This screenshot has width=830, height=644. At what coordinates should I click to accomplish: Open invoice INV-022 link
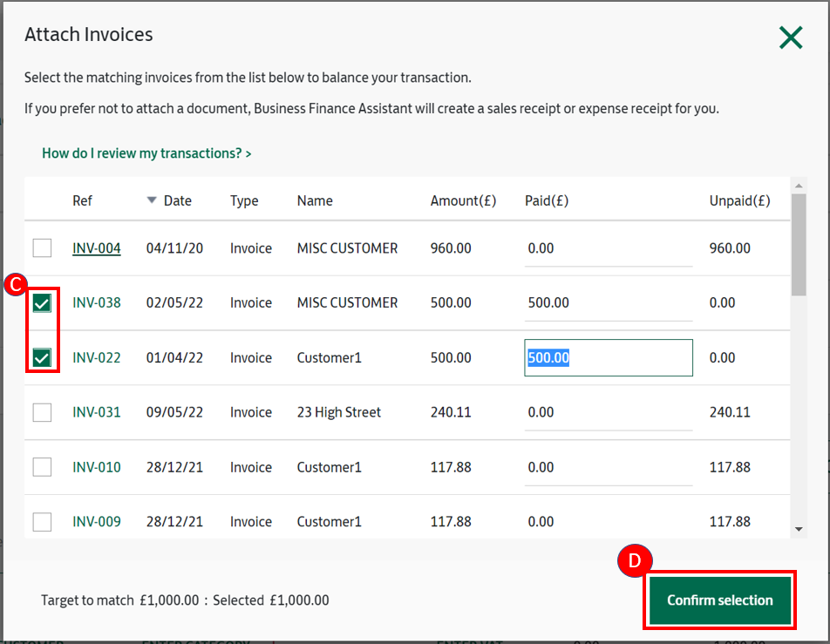[96, 357]
